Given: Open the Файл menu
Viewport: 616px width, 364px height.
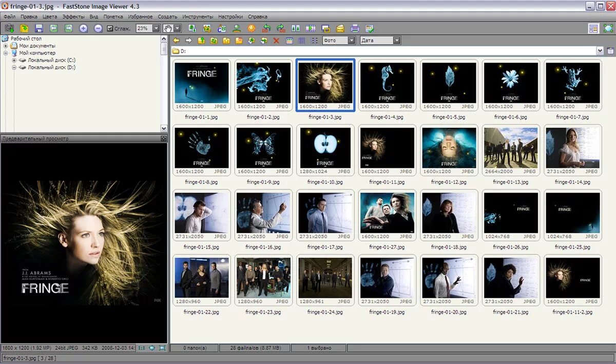Looking at the screenshot, I should click(9, 17).
